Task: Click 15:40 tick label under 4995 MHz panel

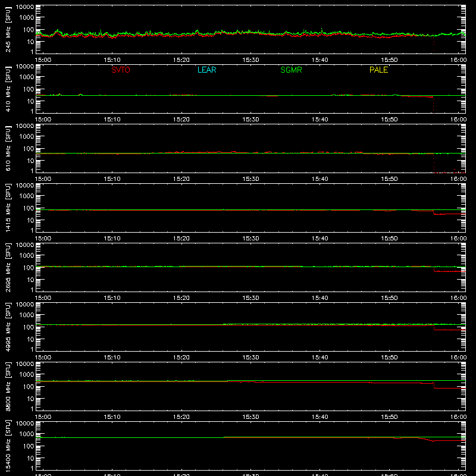Action: pos(320,358)
